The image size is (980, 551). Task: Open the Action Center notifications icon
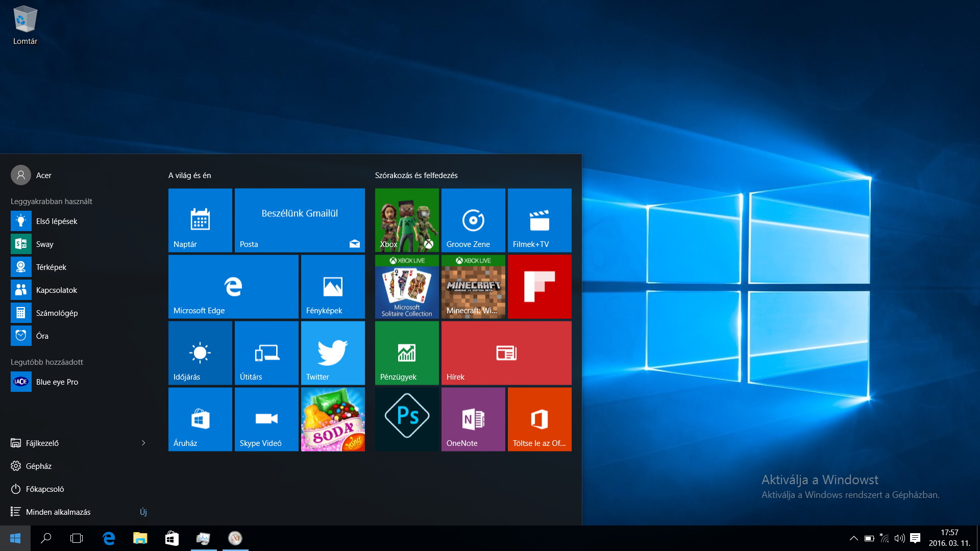point(915,538)
